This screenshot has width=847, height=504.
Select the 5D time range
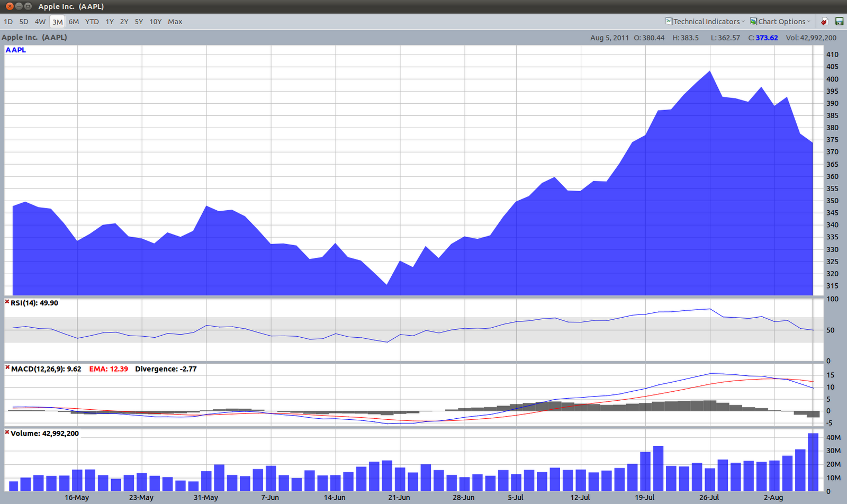coord(24,22)
